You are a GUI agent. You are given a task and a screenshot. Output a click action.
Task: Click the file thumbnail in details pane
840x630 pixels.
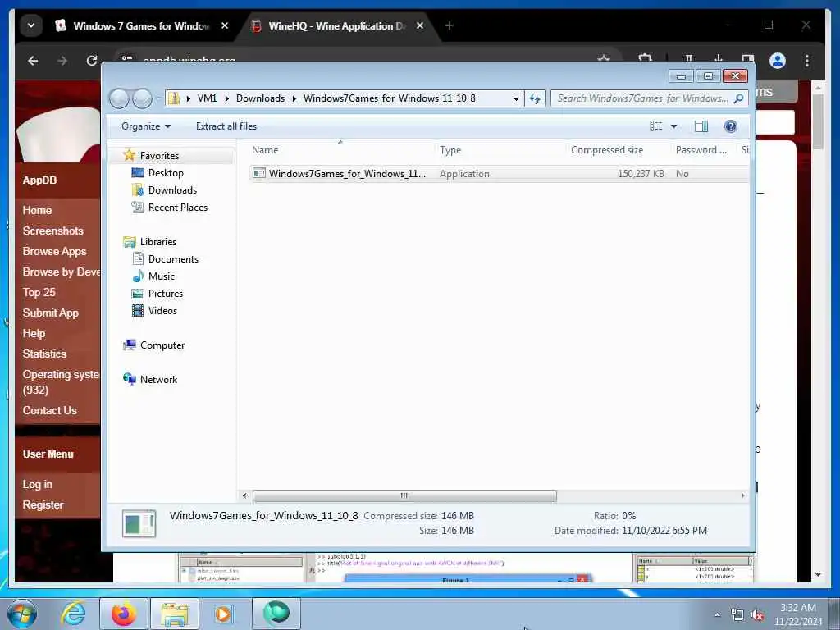pyautogui.click(x=139, y=523)
